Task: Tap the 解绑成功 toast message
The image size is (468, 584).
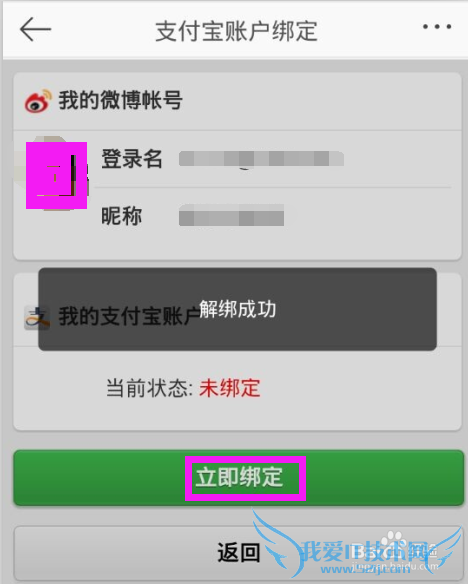Action: click(x=238, y=309)
